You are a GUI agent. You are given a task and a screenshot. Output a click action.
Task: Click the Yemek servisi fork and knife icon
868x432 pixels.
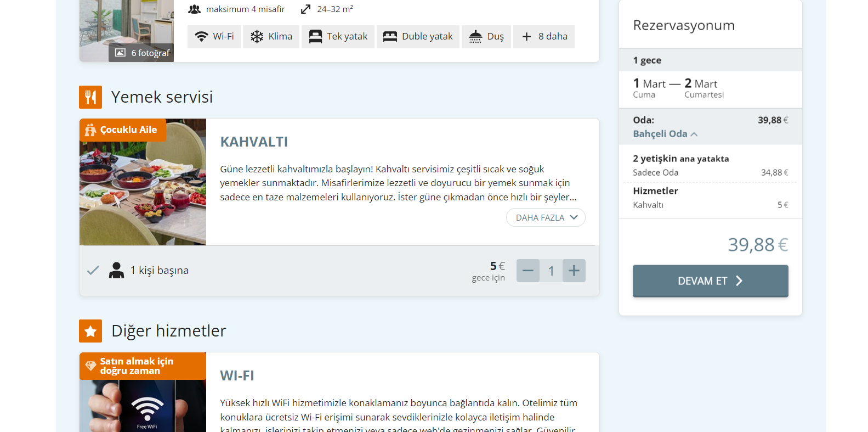coord(90,97)
